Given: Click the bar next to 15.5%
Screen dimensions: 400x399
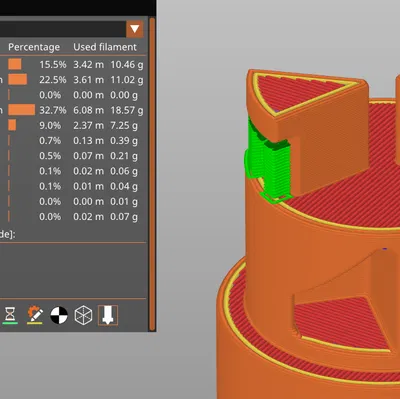Looking at the screenshot, I should 15,64.
